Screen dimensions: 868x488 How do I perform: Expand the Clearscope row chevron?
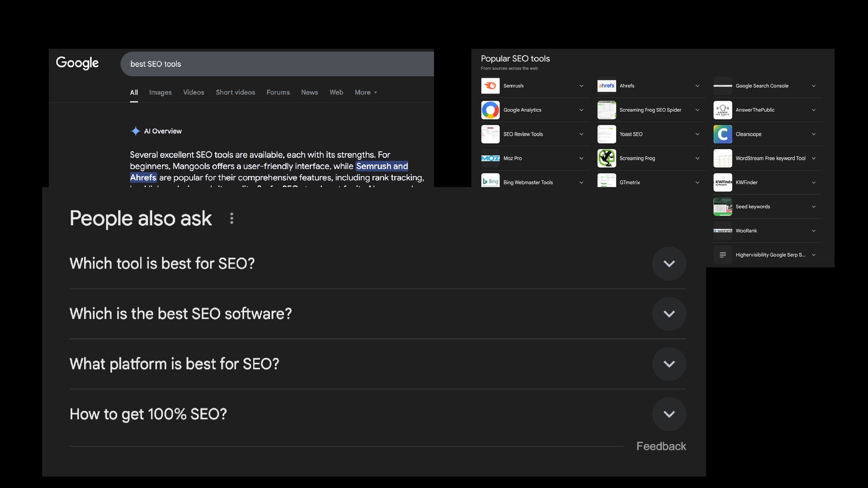coord(813,134)
